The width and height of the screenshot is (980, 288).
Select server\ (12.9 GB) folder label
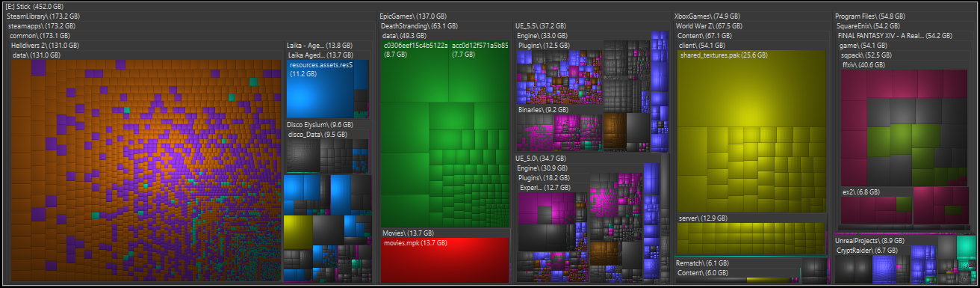pyautogui.click(x=703, y=218)
